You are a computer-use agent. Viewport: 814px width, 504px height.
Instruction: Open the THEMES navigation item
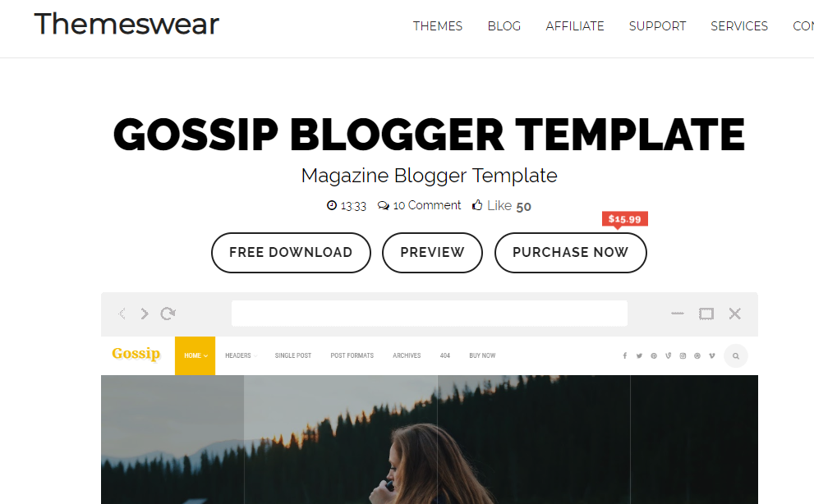tap(438, 26)
